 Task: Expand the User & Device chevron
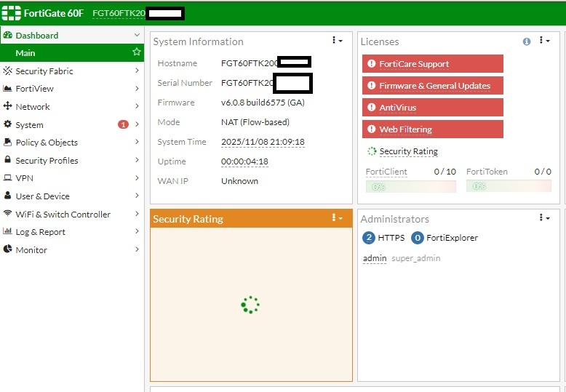tap(137, 196)
